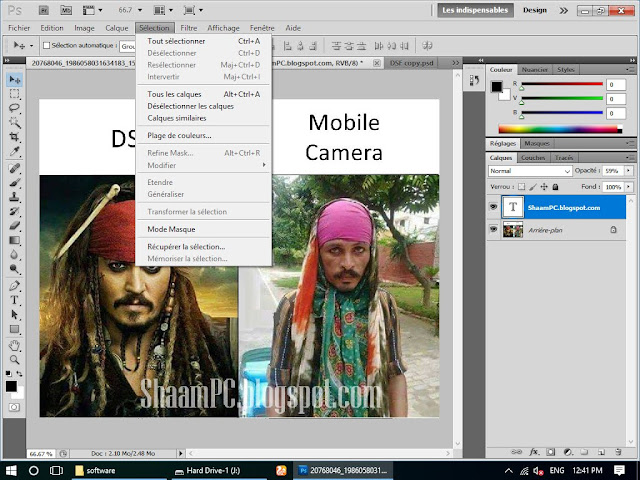Toggle lock position option

[x=544, y=187]
